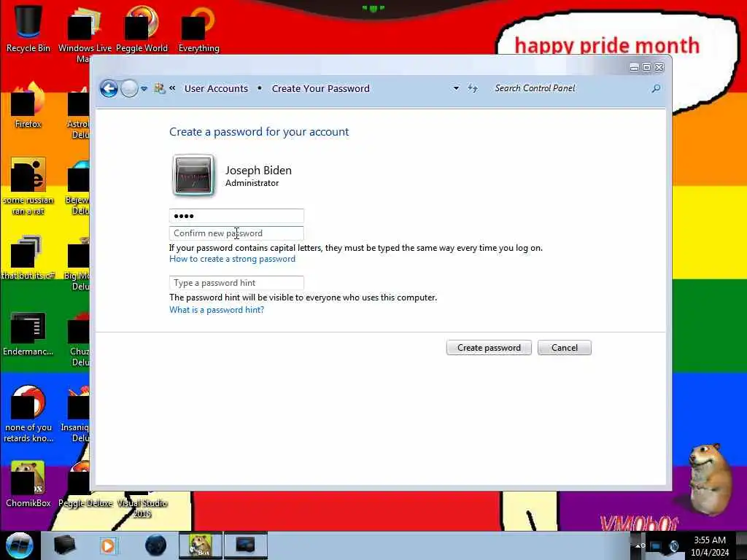Close the Control Panel window
The image size is (747, 560).
click(659, 68)
